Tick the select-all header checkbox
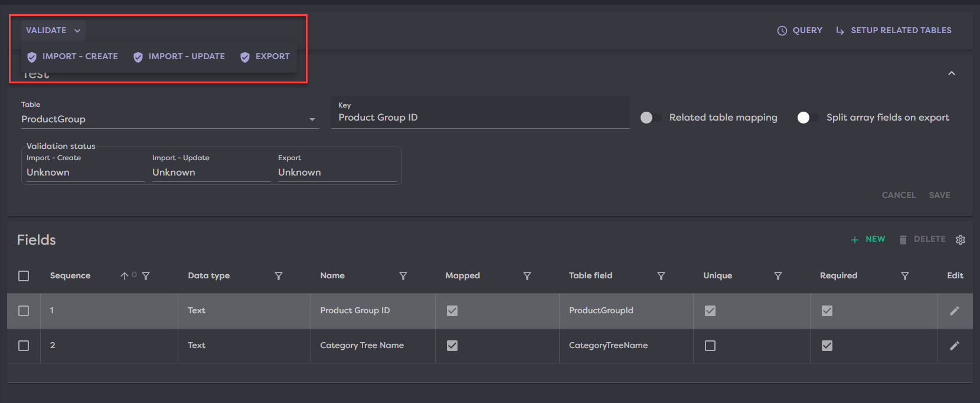 pyautogui.click(x=24, y=276)
